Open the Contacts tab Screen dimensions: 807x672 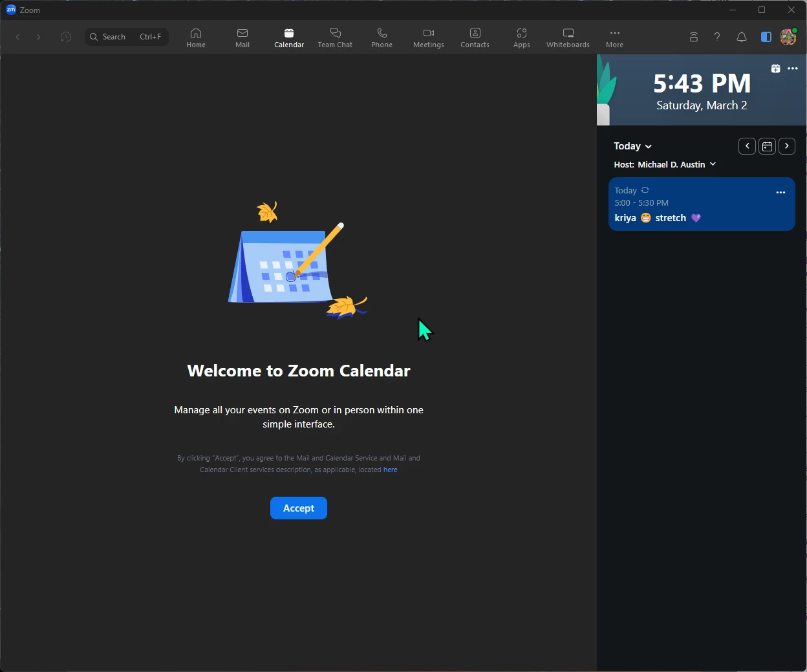click(475, 38)
